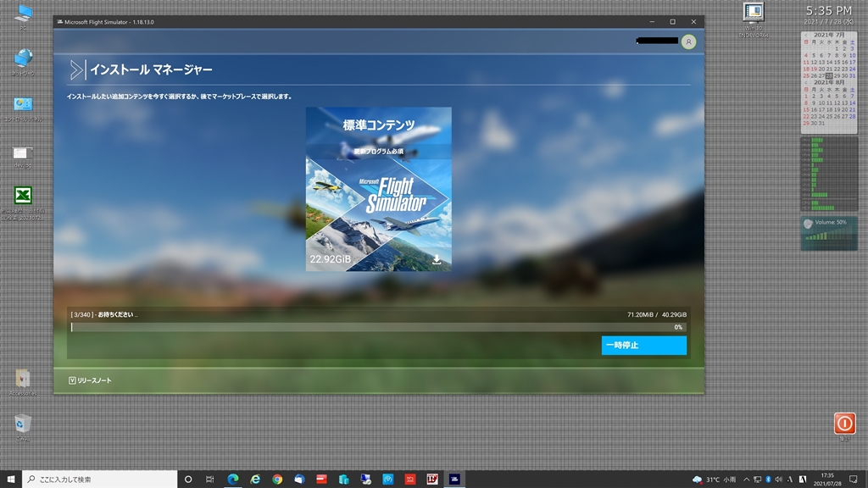This screenshot has height=488, width=868.
Task: Open the weather widget showing 31°C
Action: pos(714,480)
